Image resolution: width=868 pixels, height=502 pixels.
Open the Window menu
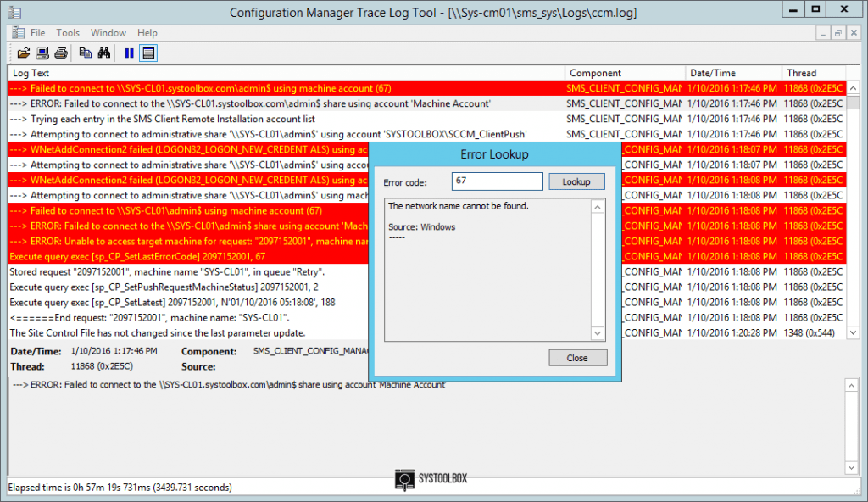tap(108, 33)
